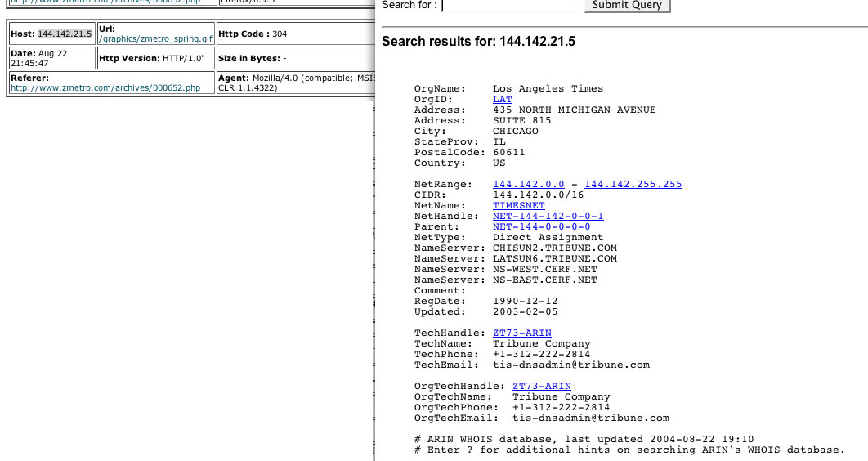The image size is (868, 461).
Task: Focus the Search for input field
Action: [509, 6]
